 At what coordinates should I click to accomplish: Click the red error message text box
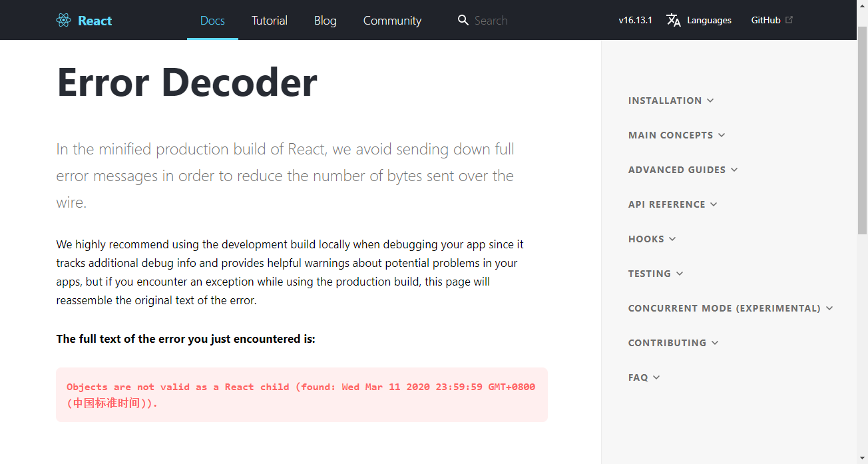tap(302, 395)
